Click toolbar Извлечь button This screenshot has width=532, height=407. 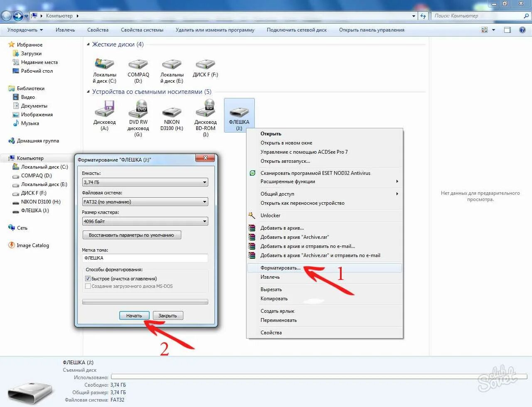click(x=65, y=30)
